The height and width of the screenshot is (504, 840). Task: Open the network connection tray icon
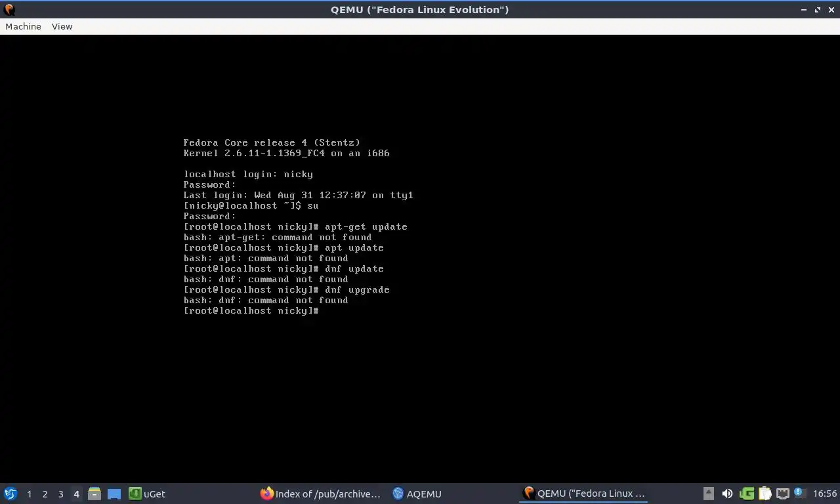(x=782, y=493)
